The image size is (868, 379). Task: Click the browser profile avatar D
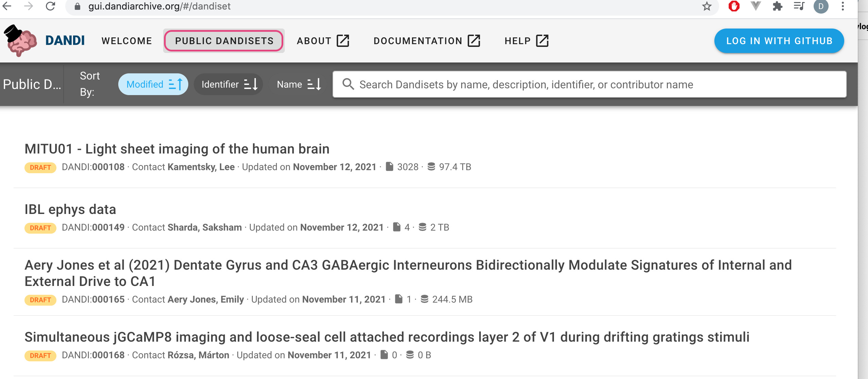pyautogui.click(x=821, y=6)
